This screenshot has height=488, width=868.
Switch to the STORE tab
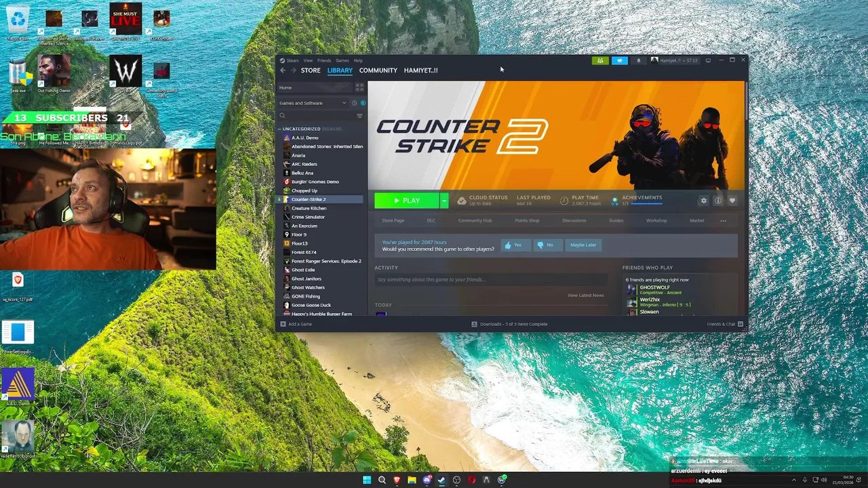tap(311, 70)
